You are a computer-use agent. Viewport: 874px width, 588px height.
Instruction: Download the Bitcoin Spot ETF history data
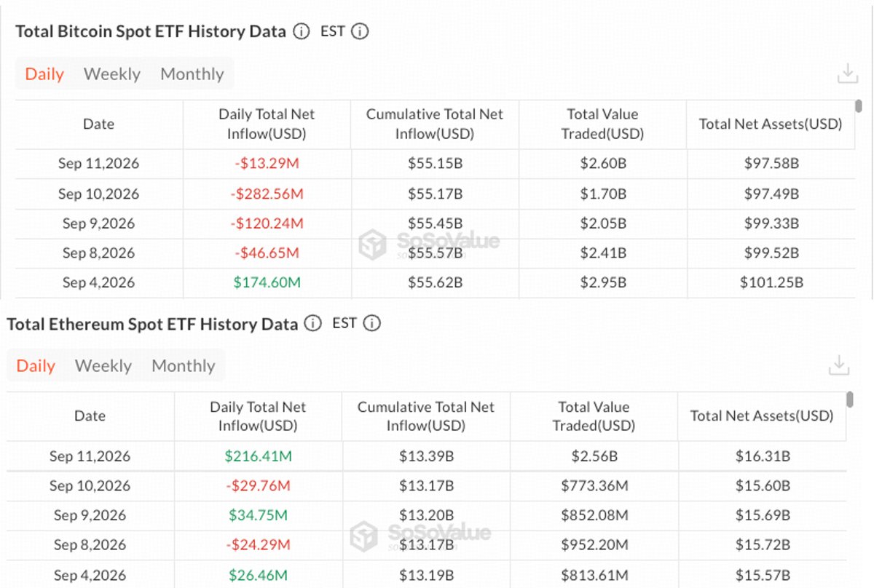pos(847,73)
